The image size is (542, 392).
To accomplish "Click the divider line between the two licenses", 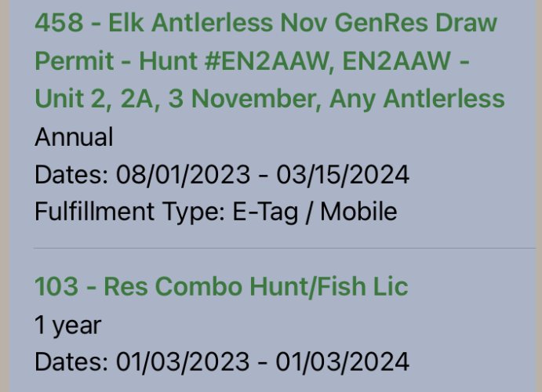I will pos(285,248).
